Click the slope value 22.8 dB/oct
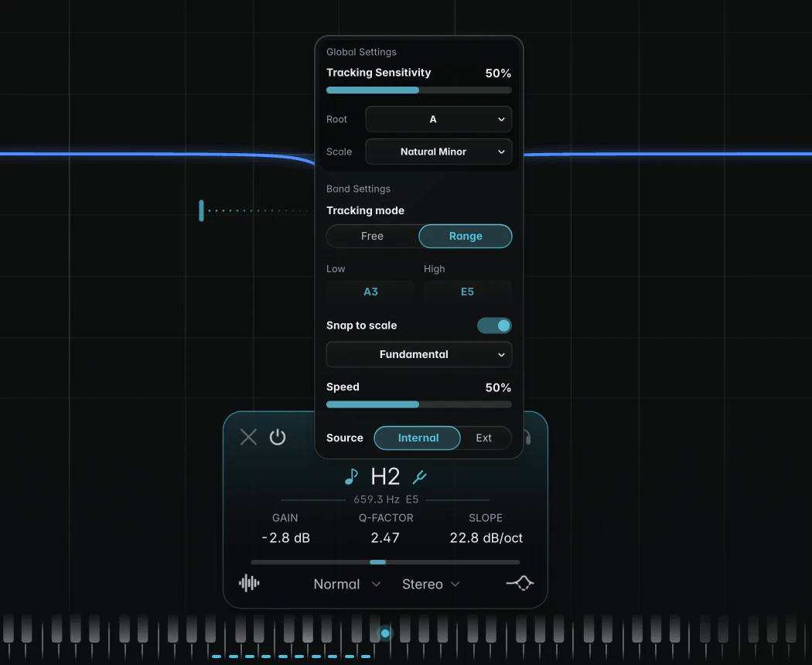Viewport: 812px width, 665px height. click(x=486, y=538)
